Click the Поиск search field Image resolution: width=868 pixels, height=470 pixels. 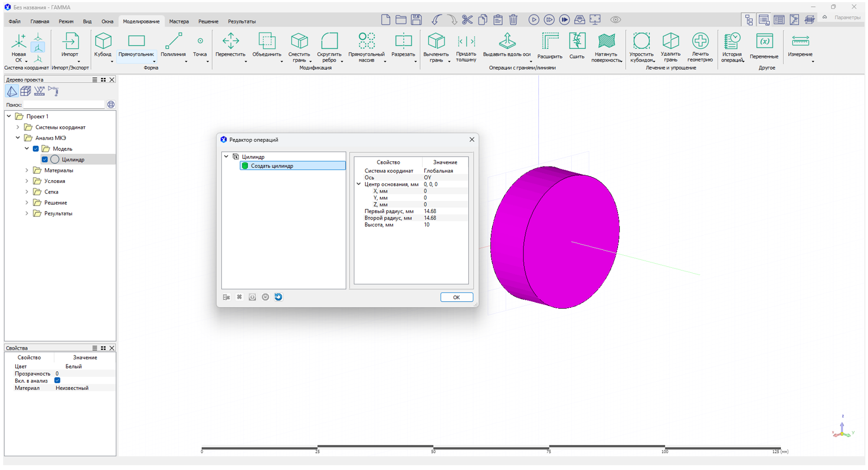point(64,105)
